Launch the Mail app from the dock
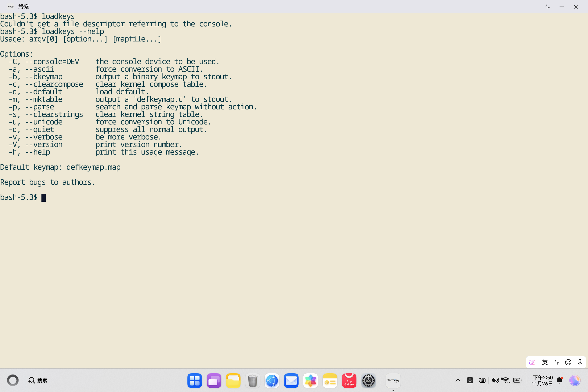Image resolution: width=588 pixels, height=392 pixels. [291, 381]
